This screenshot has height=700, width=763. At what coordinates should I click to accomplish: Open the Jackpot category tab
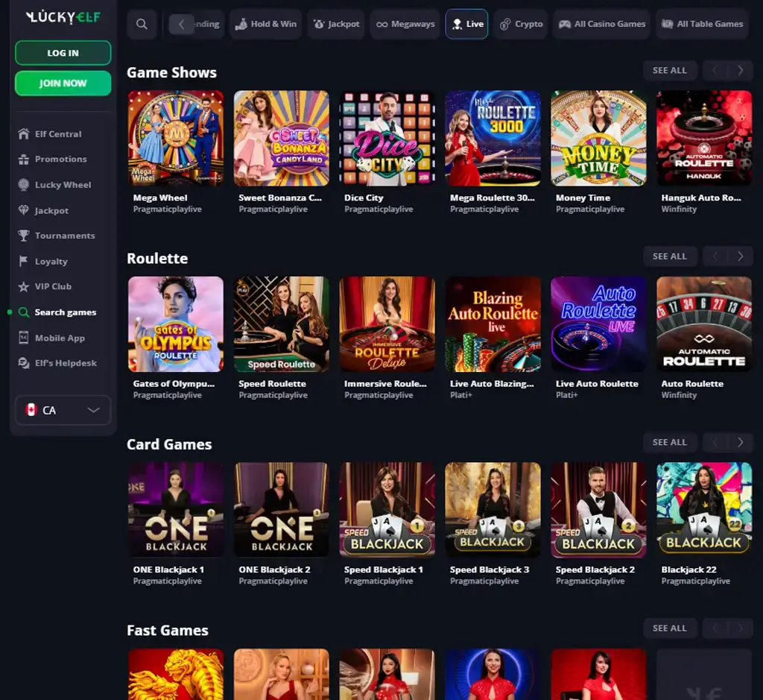pyautogui.click(x=336, y=24)
